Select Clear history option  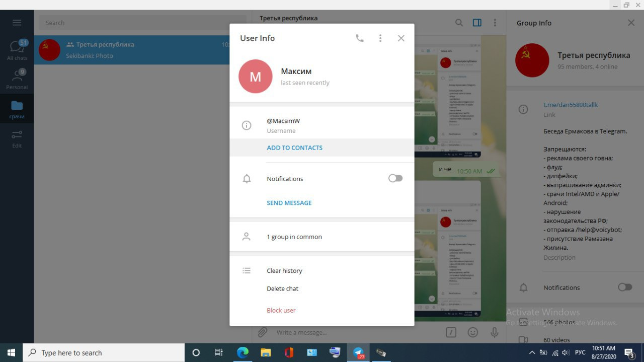pyautogui.click(x=284, y=271)
